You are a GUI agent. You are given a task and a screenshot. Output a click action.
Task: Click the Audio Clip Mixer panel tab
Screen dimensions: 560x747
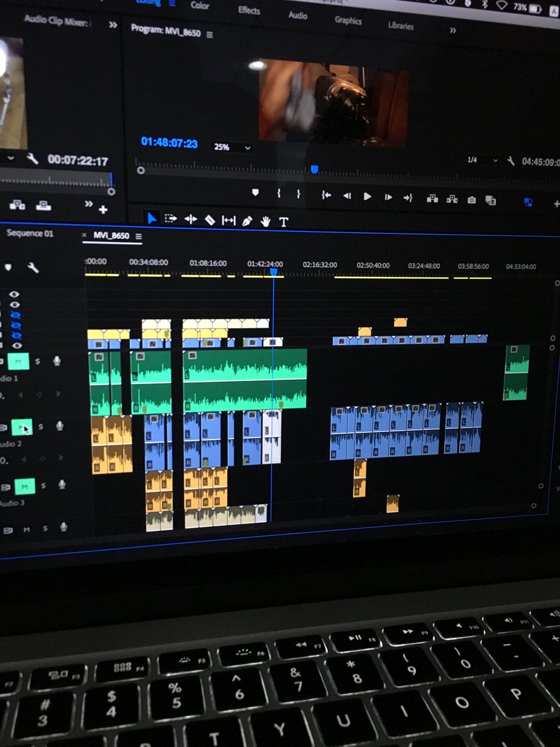(57, 20)
